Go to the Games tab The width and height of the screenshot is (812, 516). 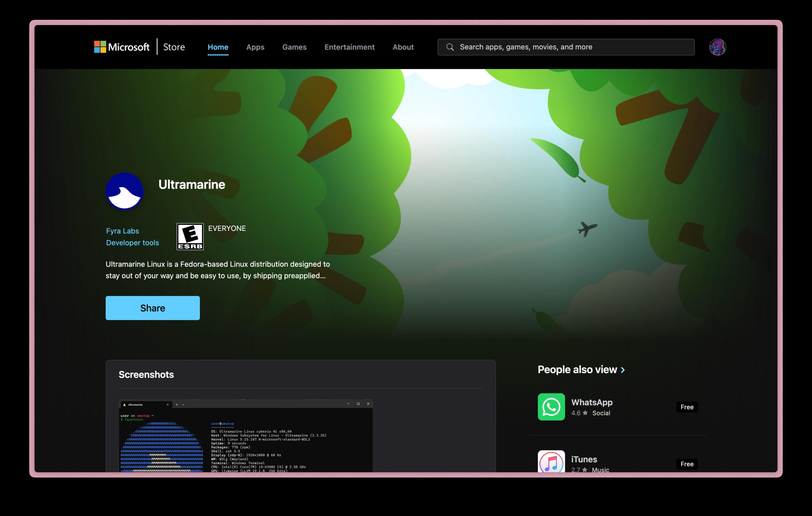294,47
